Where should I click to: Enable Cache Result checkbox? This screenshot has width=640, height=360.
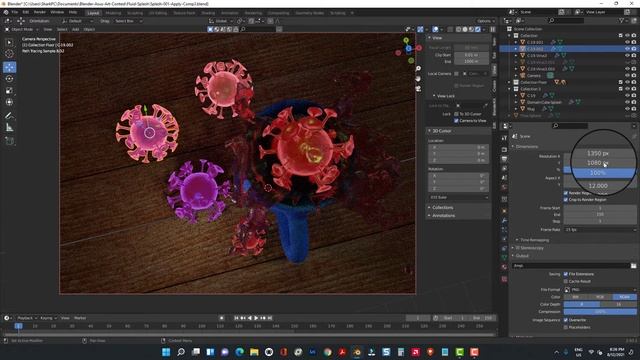(566, 281)
